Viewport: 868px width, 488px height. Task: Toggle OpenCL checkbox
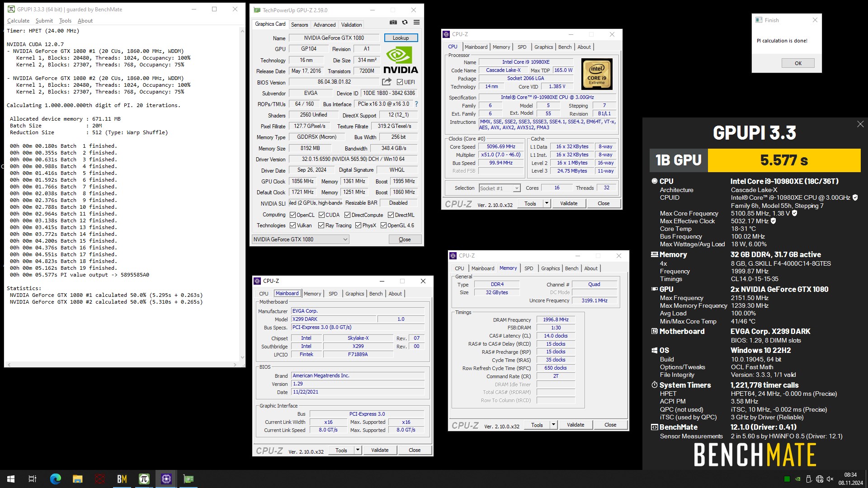292,215
